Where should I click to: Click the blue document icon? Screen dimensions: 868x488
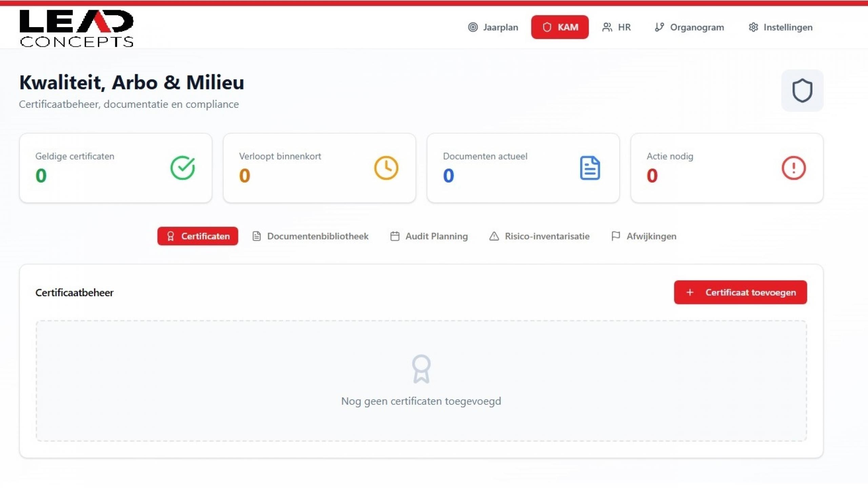click(590, 168)
